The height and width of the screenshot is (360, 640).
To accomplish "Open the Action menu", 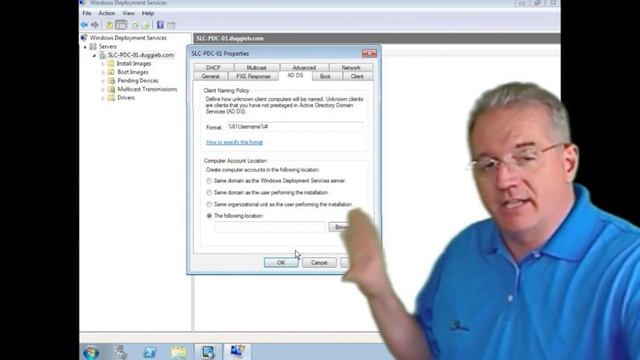I will 107,13.
